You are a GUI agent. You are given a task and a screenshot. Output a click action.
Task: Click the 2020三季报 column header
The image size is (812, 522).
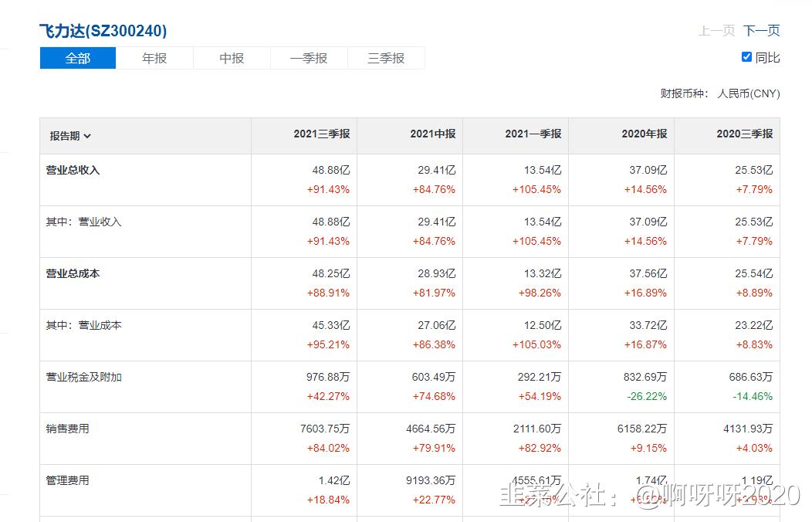[x=744, y=134]
